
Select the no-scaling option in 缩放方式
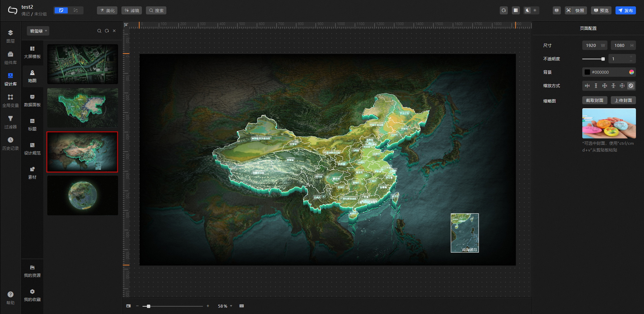coord(631,86)
